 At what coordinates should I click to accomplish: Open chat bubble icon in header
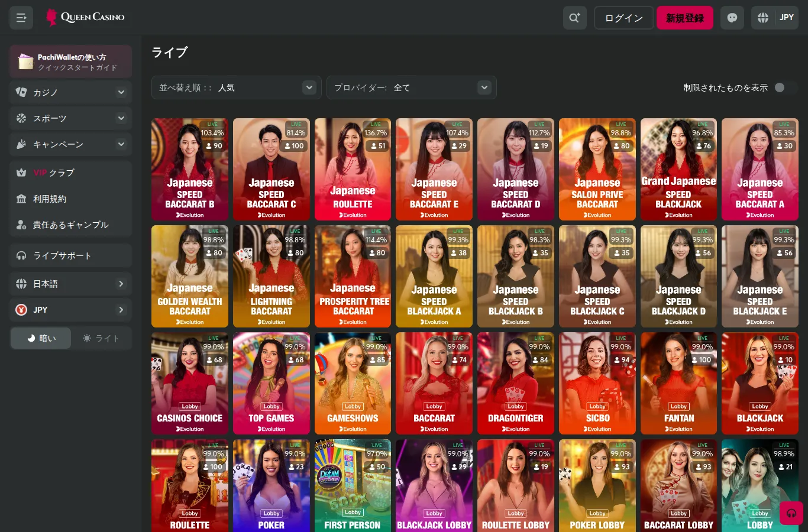click(732, 18)
